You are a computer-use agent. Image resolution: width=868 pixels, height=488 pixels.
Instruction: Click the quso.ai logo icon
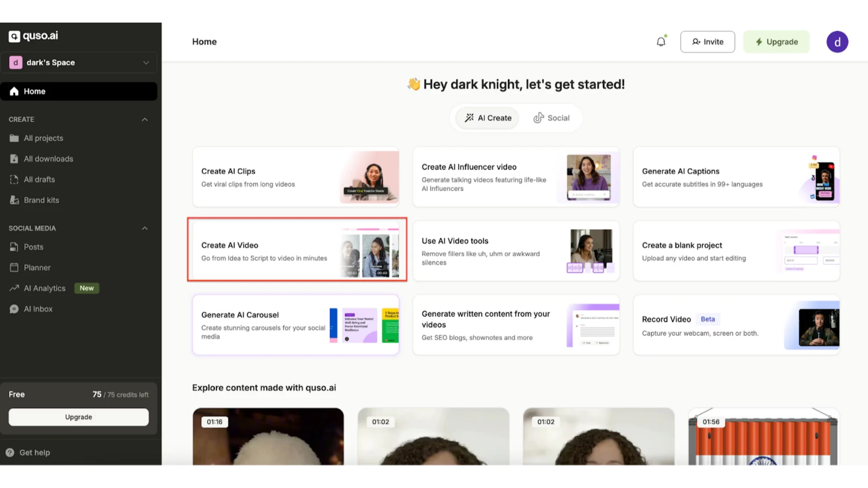tap(14, 36)
